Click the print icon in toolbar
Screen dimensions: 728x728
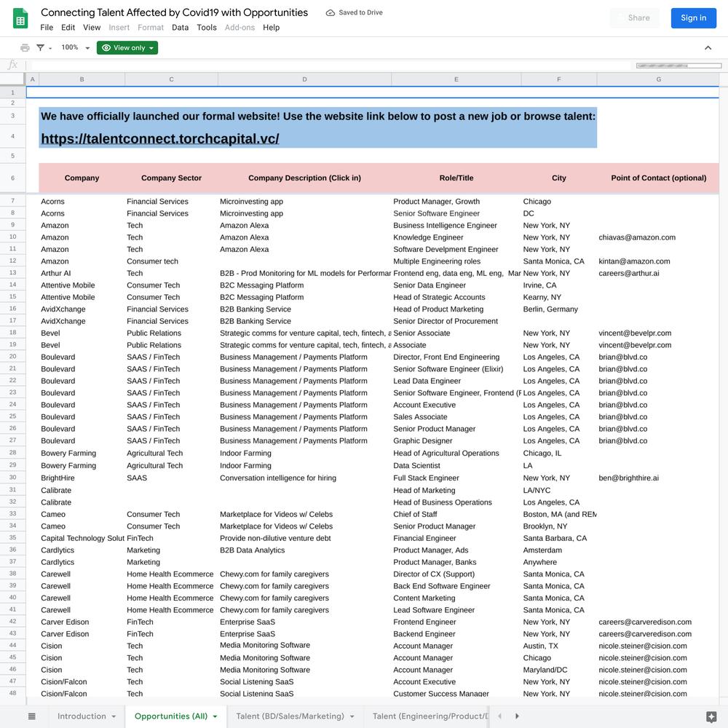click(x=25, y=48)
